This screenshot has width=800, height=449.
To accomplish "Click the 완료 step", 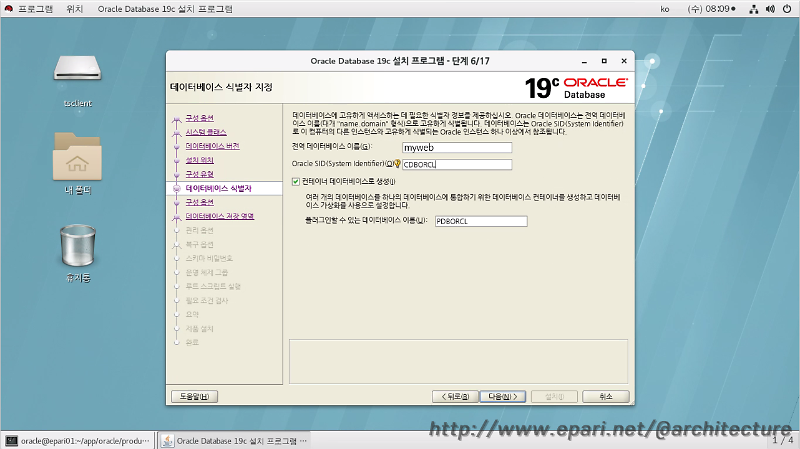I will coord(192,342).
